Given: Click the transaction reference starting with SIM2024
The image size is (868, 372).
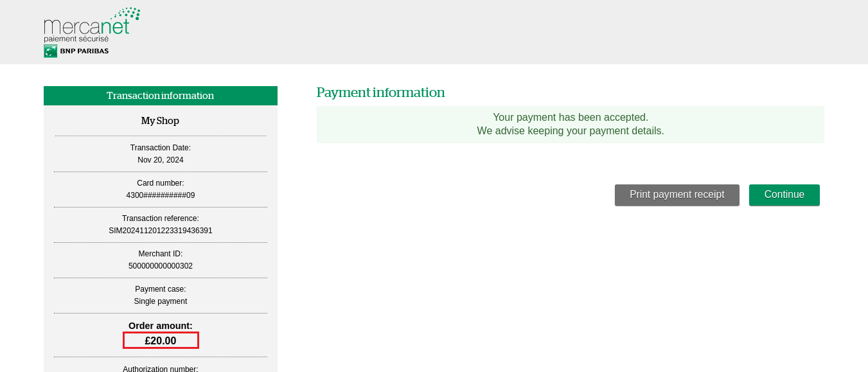Looking at the screenshot, I should pyautogui.click(x=160, y=231).
